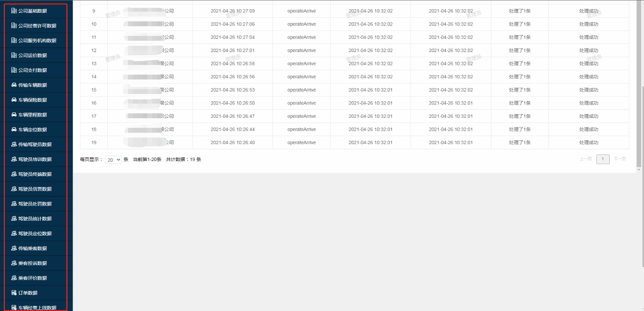Click the people icon next to 驾驶员处罚数据

click(14, 204)
